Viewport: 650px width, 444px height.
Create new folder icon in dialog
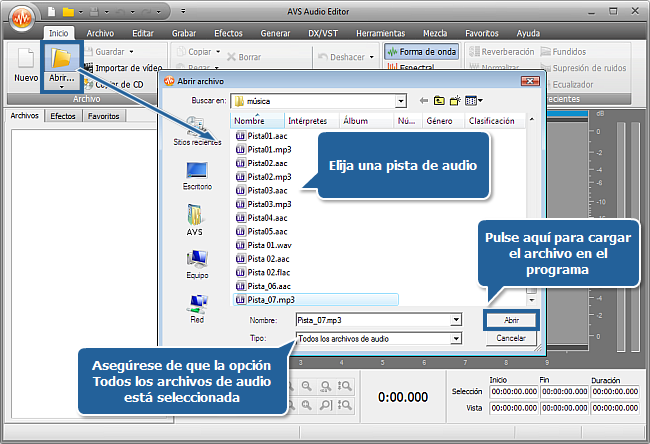click(x=455, y=101)
